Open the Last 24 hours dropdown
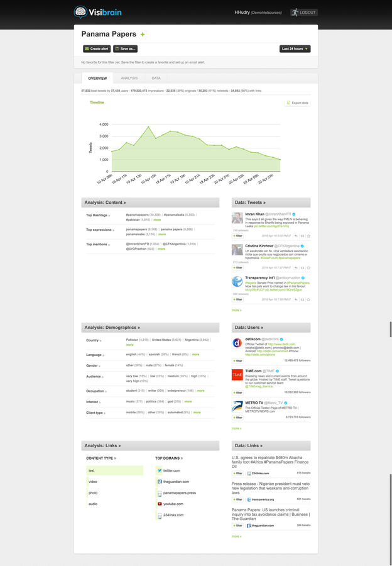This screenshot has width=392, height=566. (295, 48)
